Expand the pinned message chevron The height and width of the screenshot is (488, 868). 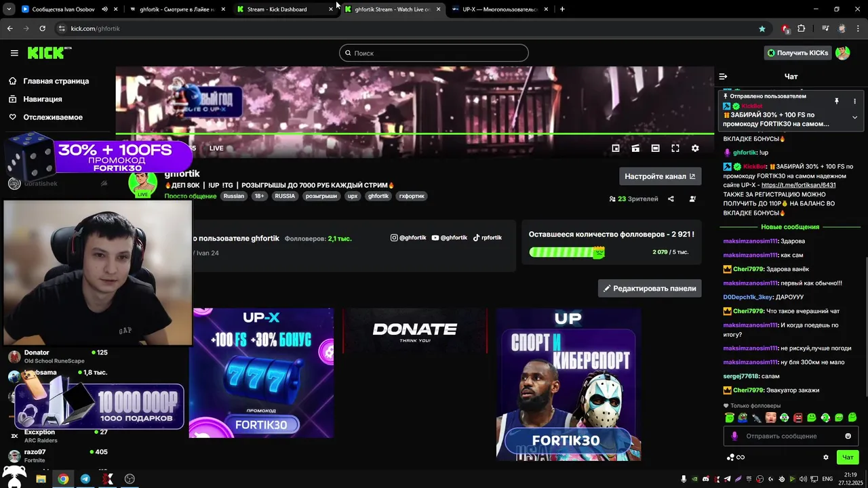pos(854,117)
